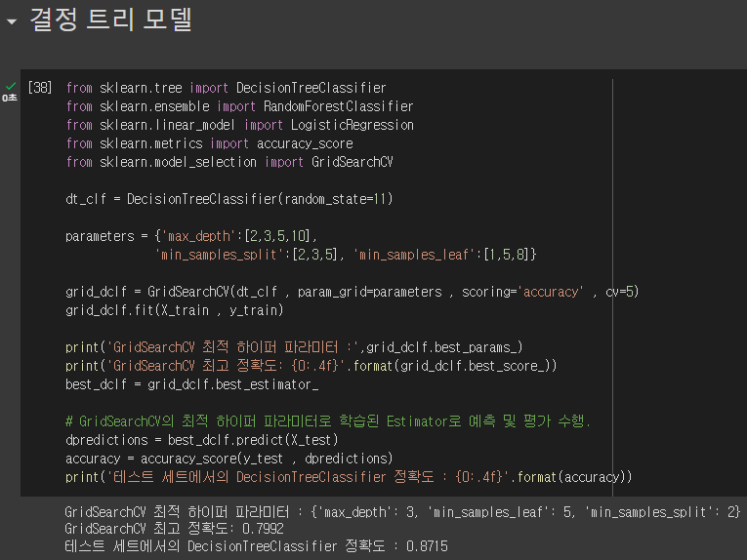Click the 'min_samples_leaf':[1,5,8] text
This screenshot has width=747, height=560.
(x=444, y=255)
